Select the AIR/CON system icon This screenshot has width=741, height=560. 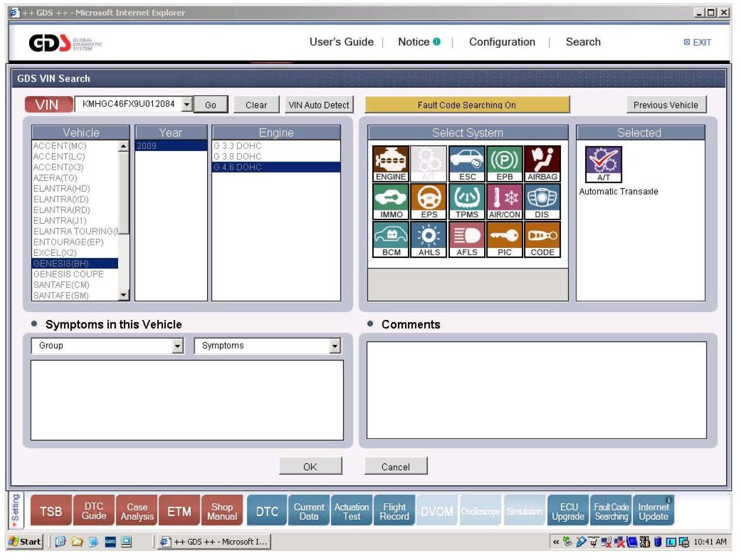504,201
